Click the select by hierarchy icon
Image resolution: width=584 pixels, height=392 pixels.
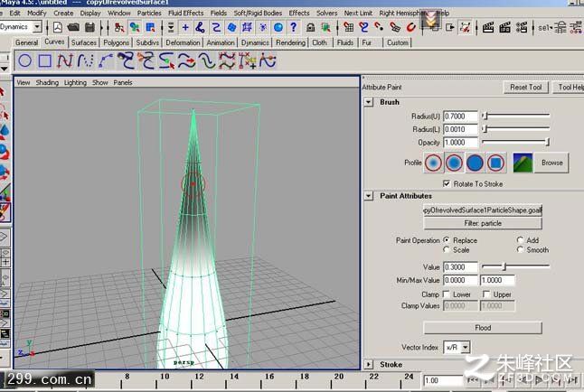pyautogui.click(x=119, y=27)
